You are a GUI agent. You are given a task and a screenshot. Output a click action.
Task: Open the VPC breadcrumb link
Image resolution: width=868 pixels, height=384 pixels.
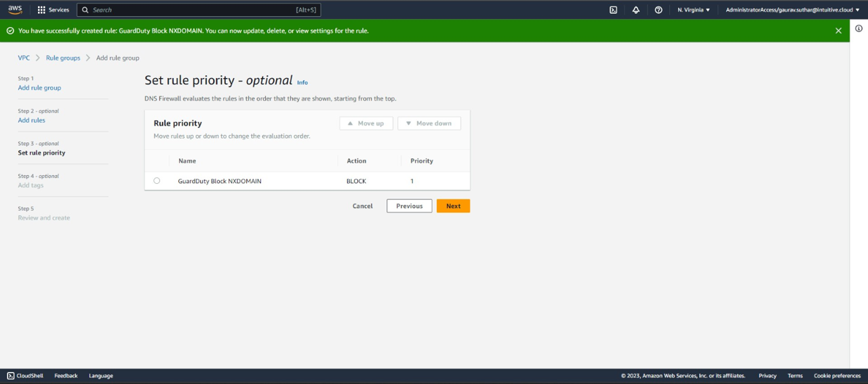(24, 58)
